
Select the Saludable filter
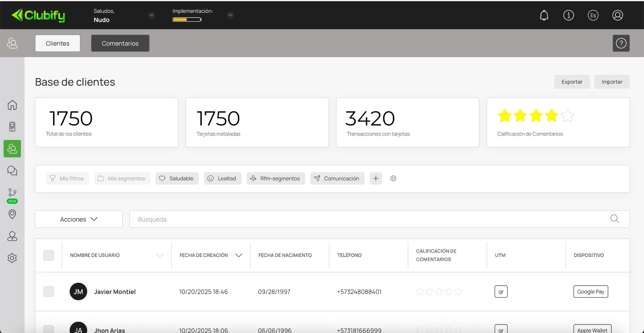(177, 179)
